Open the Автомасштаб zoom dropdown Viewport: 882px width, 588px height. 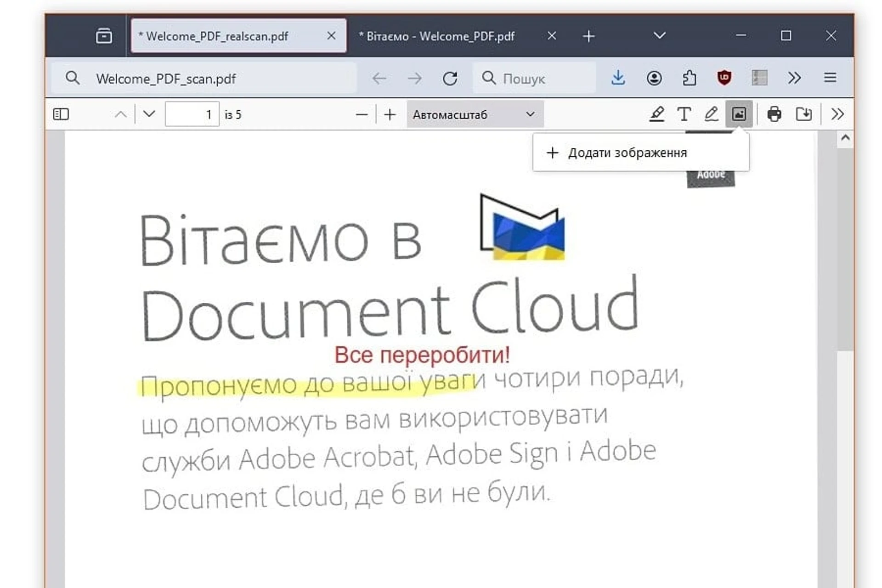(475, 114)
